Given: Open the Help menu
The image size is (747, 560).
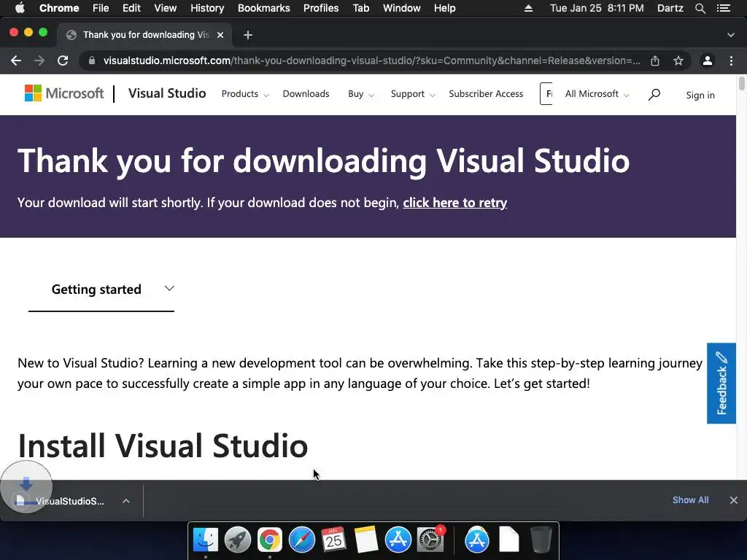Looking at the screenshot, I should point(445,8).
